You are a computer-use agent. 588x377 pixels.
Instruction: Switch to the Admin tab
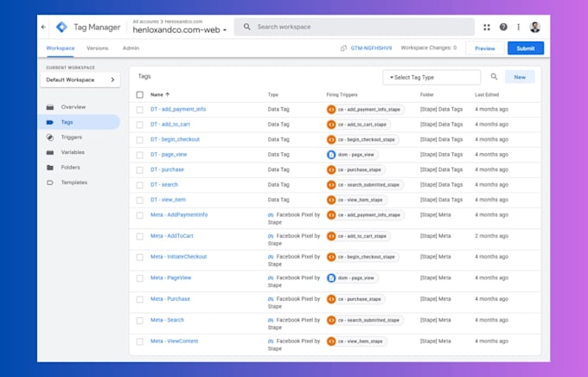point(131,48)
